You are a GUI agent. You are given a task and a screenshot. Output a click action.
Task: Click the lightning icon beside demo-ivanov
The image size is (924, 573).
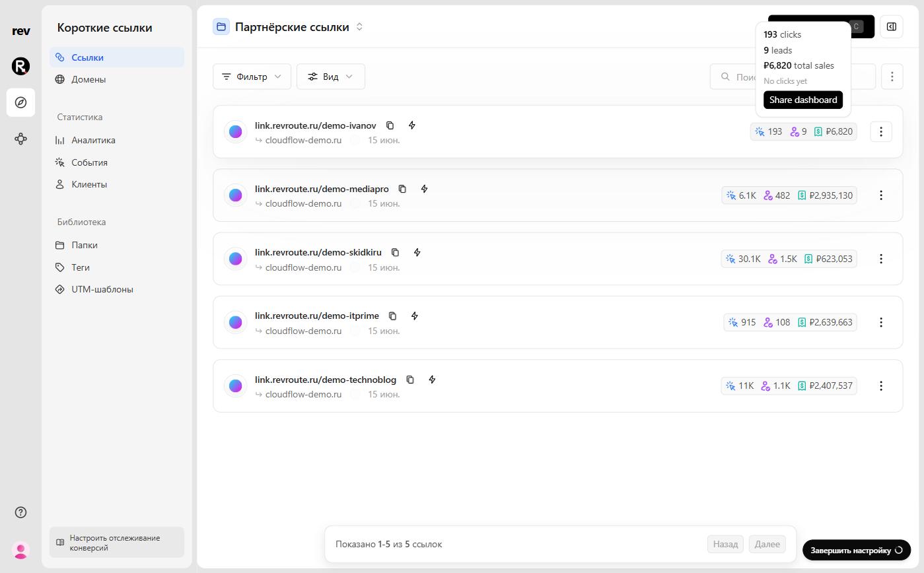tap(412, 125)
